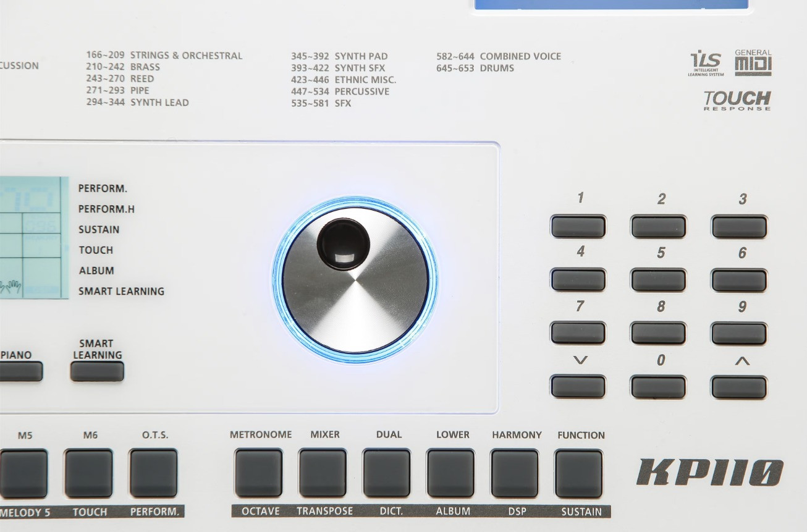This screenshot has width=807, height=532.
Task: Tap the number 2 keypad button
Action: pyautogui.click(x=659, y=227)
